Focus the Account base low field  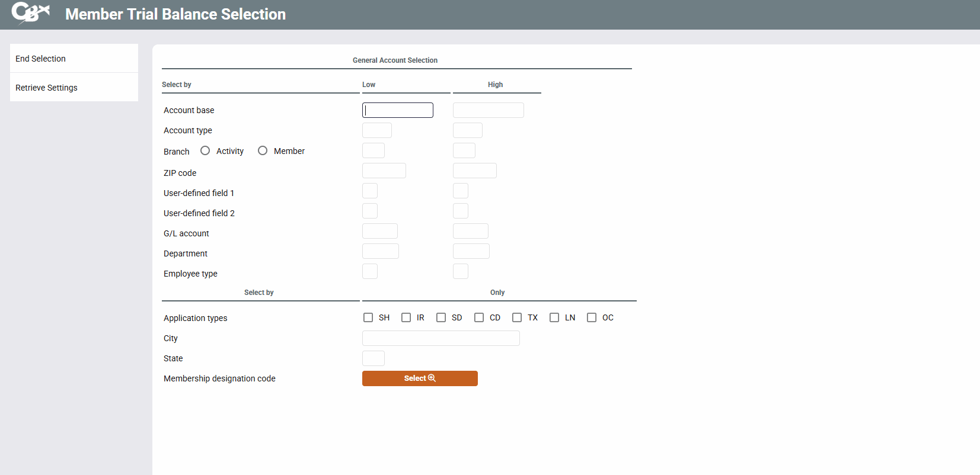pos(398,110)
